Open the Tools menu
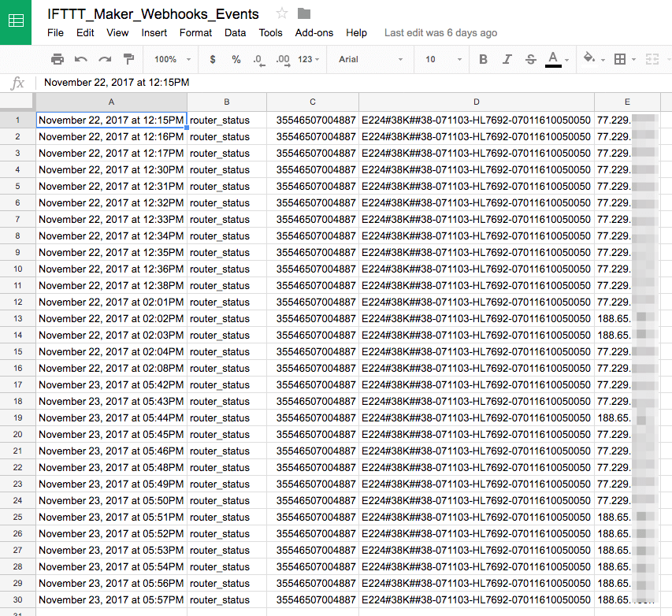 click(270, 33)
